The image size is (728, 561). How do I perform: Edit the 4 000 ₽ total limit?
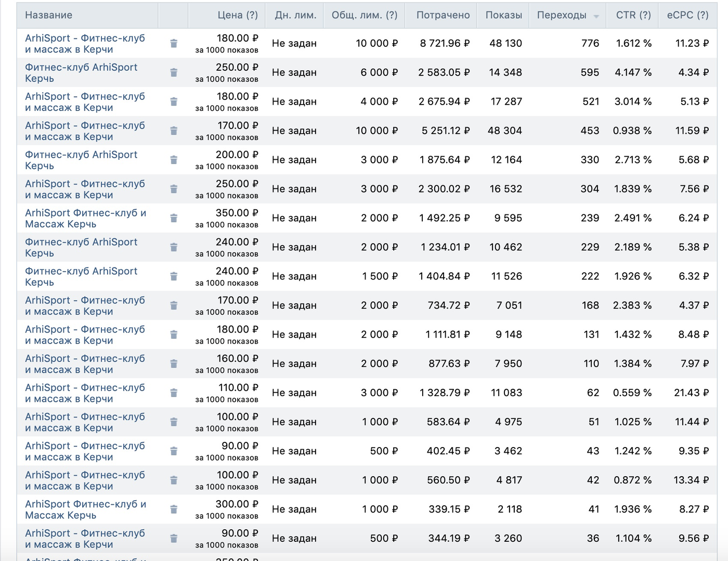[x=379, y=102]
